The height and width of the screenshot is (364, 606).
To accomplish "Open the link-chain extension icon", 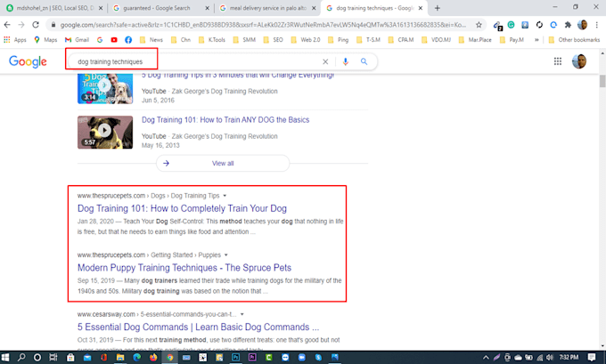I will click(x=497, y=26).
